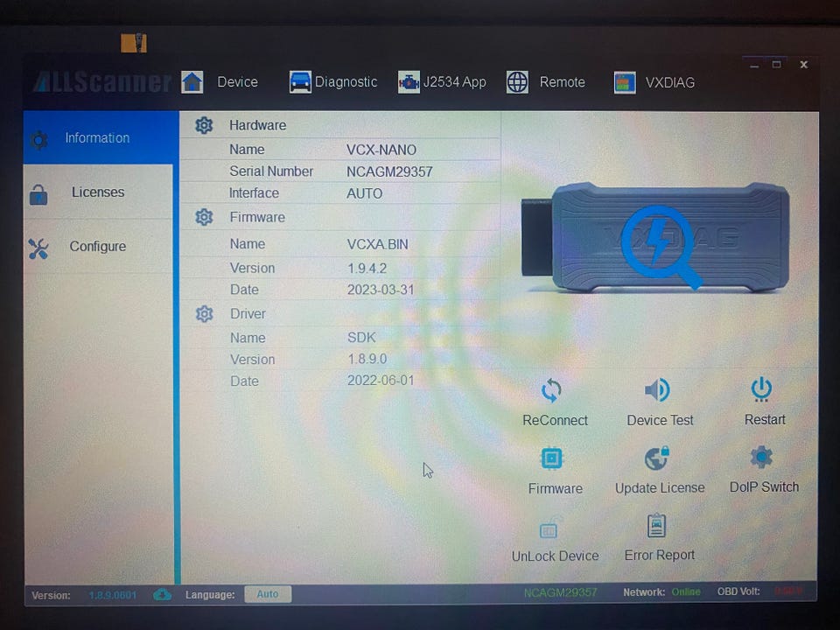Click the Firmware button label under chip icon
The width and height of the screenshot is (840, 630).
pos(556,488)
